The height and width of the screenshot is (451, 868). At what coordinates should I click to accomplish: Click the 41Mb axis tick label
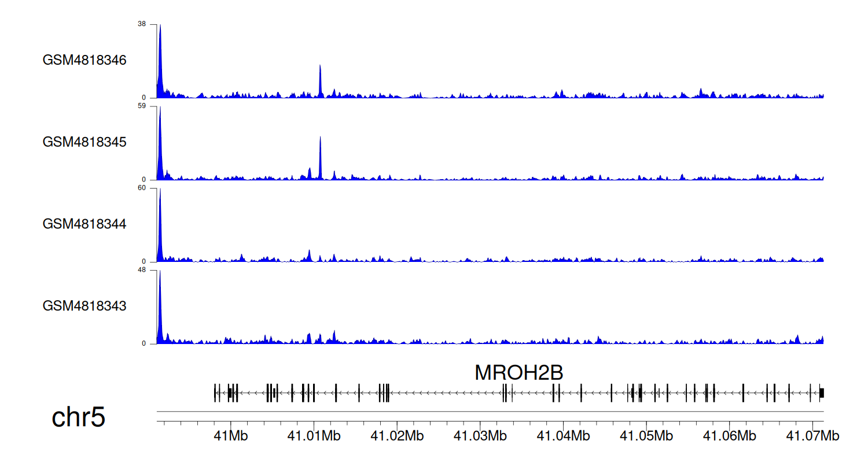230,435
